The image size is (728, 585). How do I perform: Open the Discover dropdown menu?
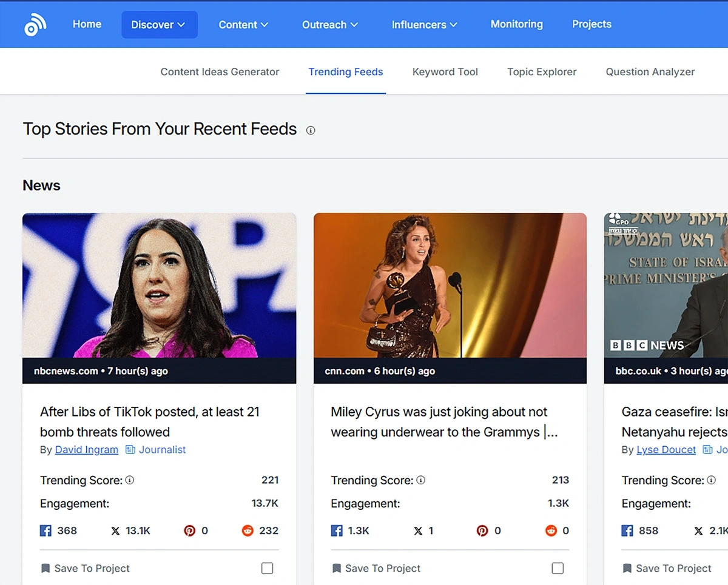pos(159,25)
